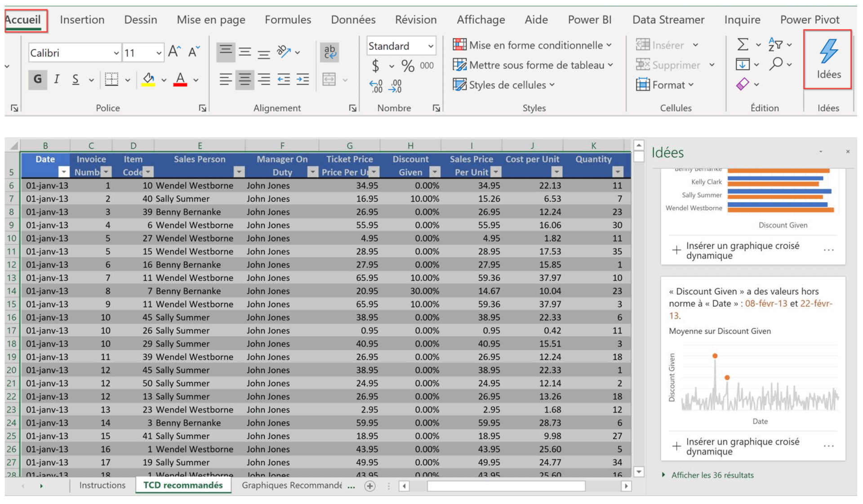Viewport: 863px width, 504px height.
Task: Toggle italic formatting
Action: coord(57,80)
